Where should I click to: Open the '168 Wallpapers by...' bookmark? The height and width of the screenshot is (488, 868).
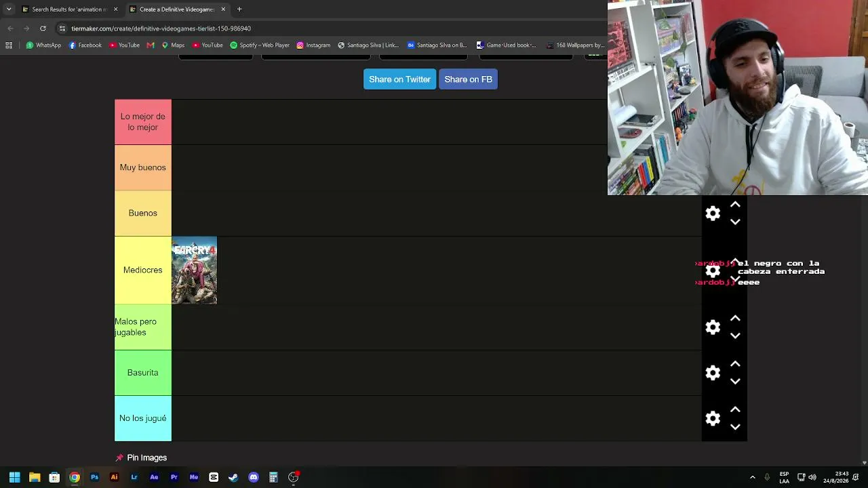pos(576,45)
